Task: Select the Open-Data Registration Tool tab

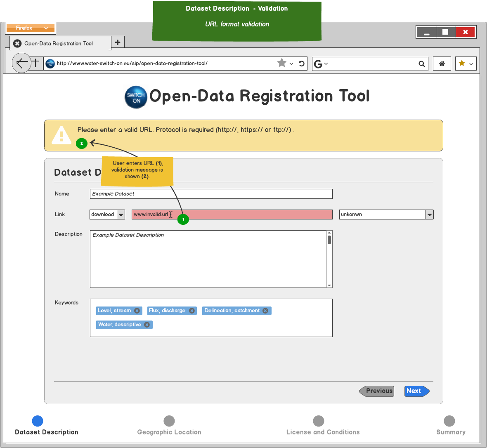Action: 60,43
